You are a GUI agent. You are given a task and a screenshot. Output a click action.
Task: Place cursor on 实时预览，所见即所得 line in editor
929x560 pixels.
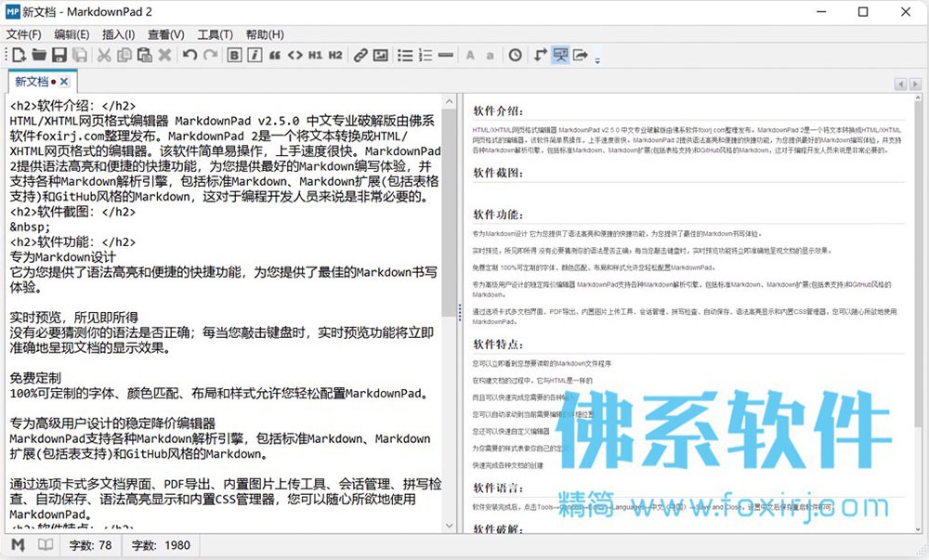pos(74,318)
